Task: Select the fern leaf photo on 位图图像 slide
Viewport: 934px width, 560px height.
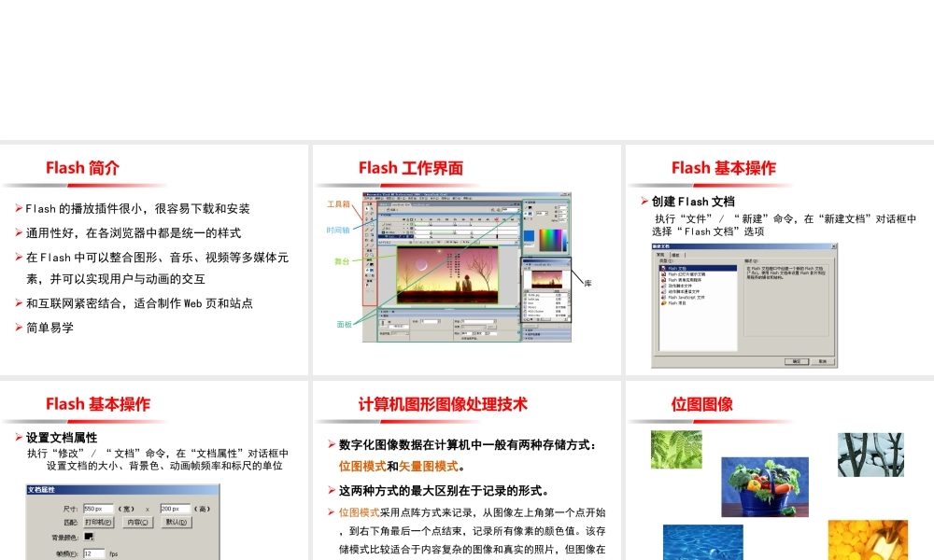Action: (x=676, y=449)
